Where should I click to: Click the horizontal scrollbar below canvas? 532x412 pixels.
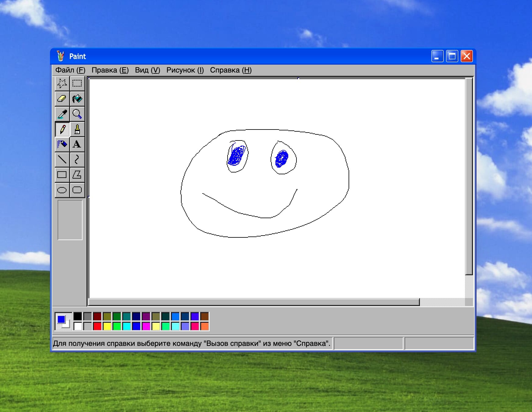pyautogui.click(x=254, y=302)
